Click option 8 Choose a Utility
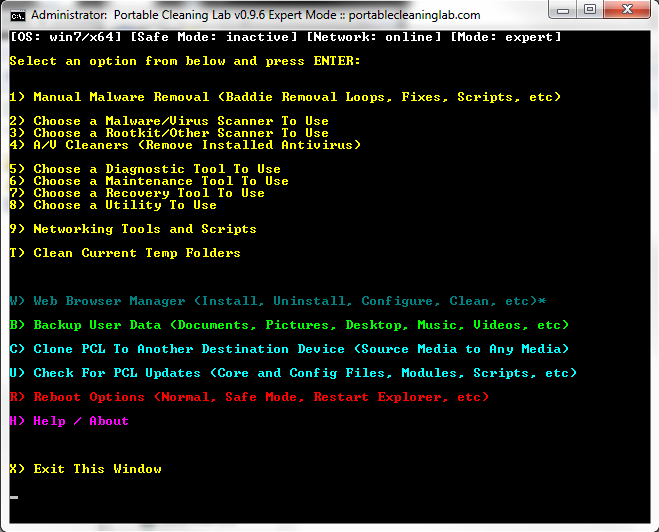The height and width of the screenshot is (532, 659). (x=113, y=205)
